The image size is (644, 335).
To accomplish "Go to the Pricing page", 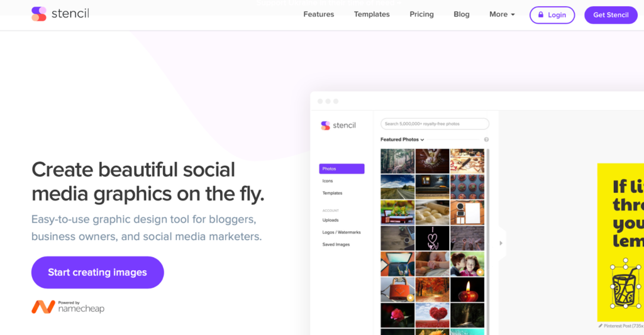I will (421, 14).
